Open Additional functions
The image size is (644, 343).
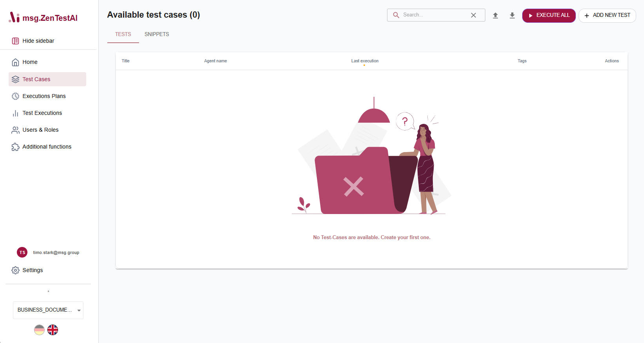click(x=47, y=147)
